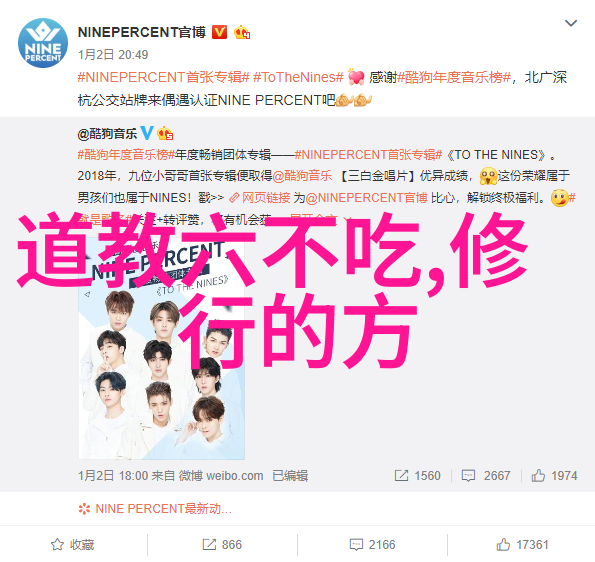Click the orange verified V badge
The width and height of the screenshot is (595, 562).
(219, 32)
